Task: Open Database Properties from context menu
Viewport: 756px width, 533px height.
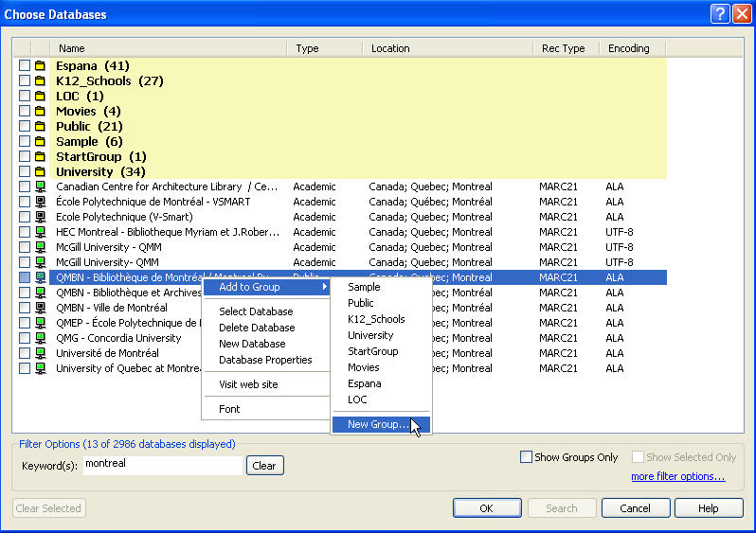Action: 266,360
